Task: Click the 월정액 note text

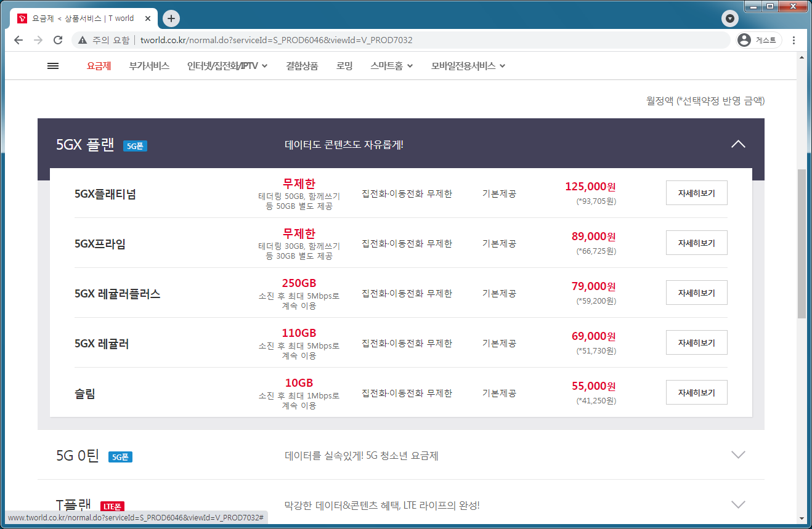Action: pos(705,100)
